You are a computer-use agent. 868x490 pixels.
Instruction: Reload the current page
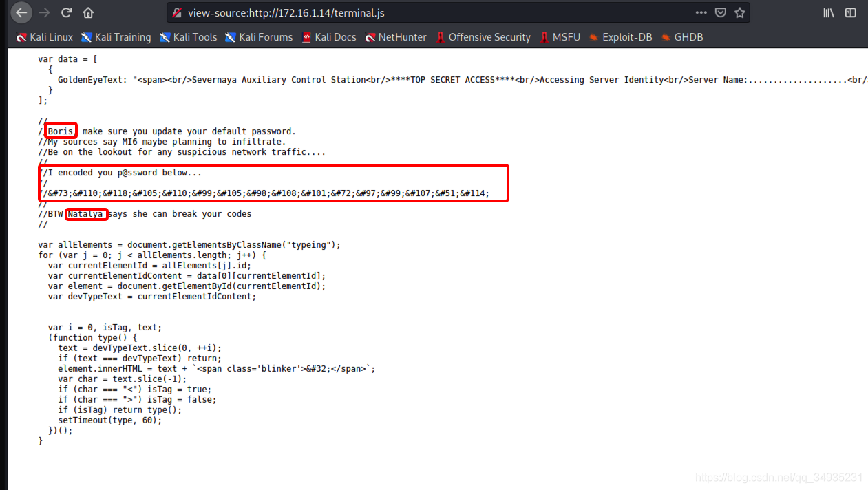(x=67, y=12)
